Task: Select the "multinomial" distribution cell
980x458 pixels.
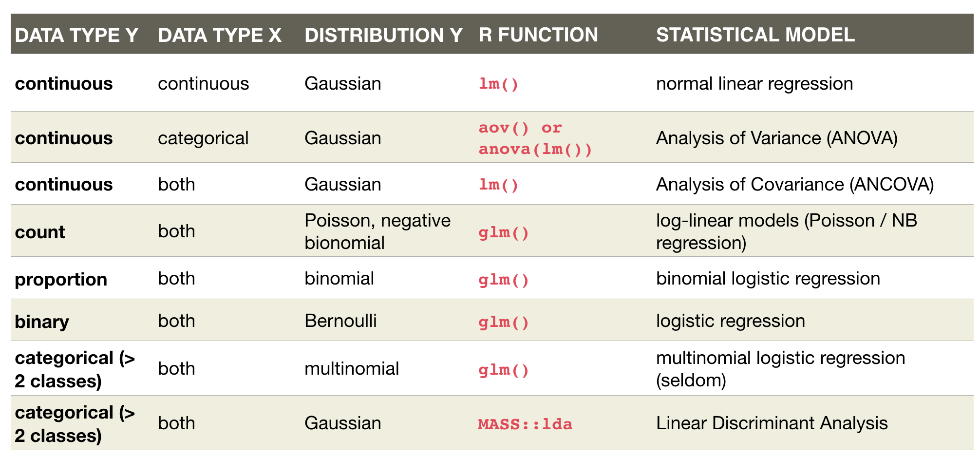Action: click(x=351, y=369)
